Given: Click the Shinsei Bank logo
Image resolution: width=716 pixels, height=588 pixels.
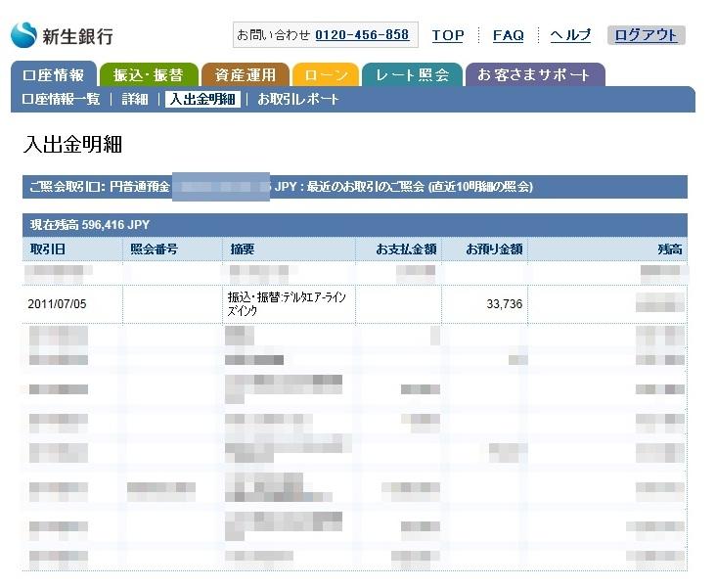Looking at the screenshot, I should click(x=63, y=36).
